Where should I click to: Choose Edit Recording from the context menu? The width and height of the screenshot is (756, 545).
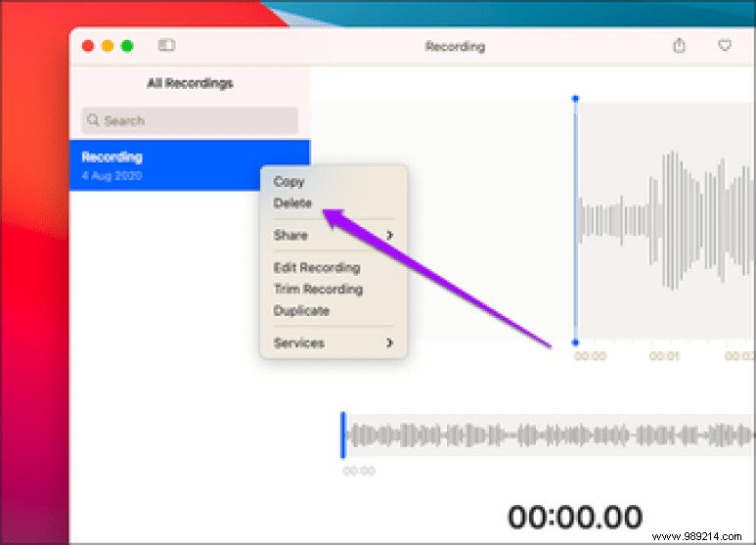click(x=316, y=267)
